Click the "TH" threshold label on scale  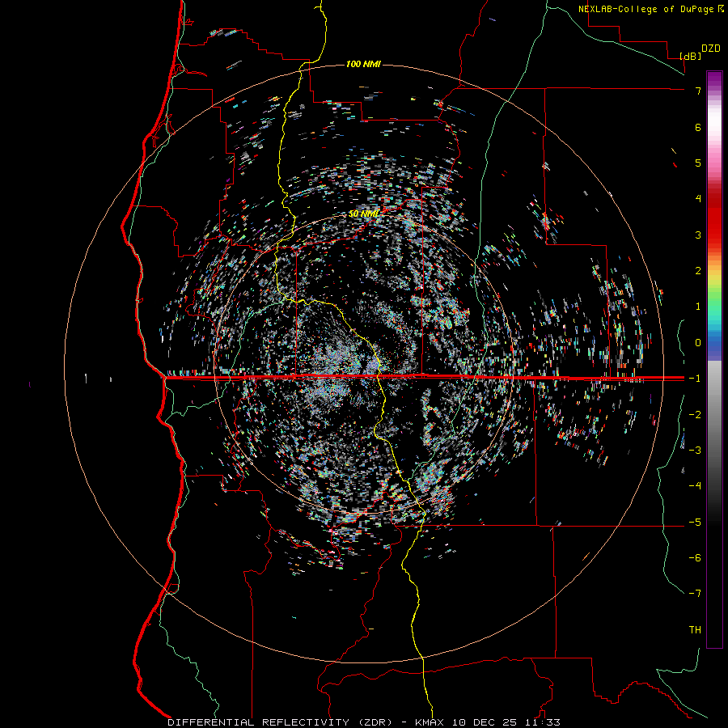[x=695, y=630]
